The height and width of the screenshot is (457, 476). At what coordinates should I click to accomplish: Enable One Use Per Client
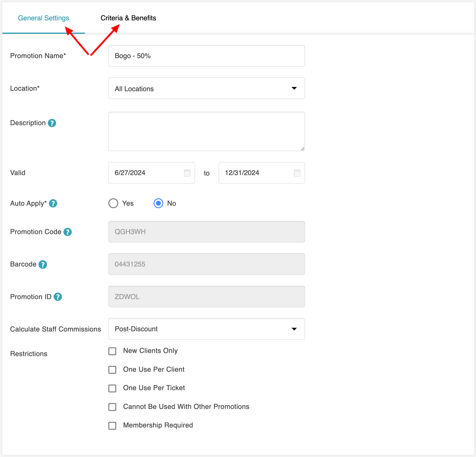pos(112,370)
